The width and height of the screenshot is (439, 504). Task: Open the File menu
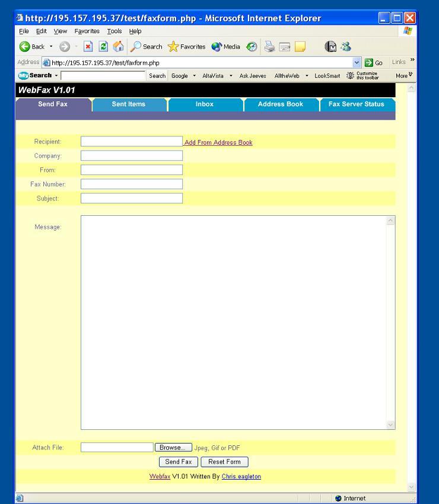(x=24, y=31)
